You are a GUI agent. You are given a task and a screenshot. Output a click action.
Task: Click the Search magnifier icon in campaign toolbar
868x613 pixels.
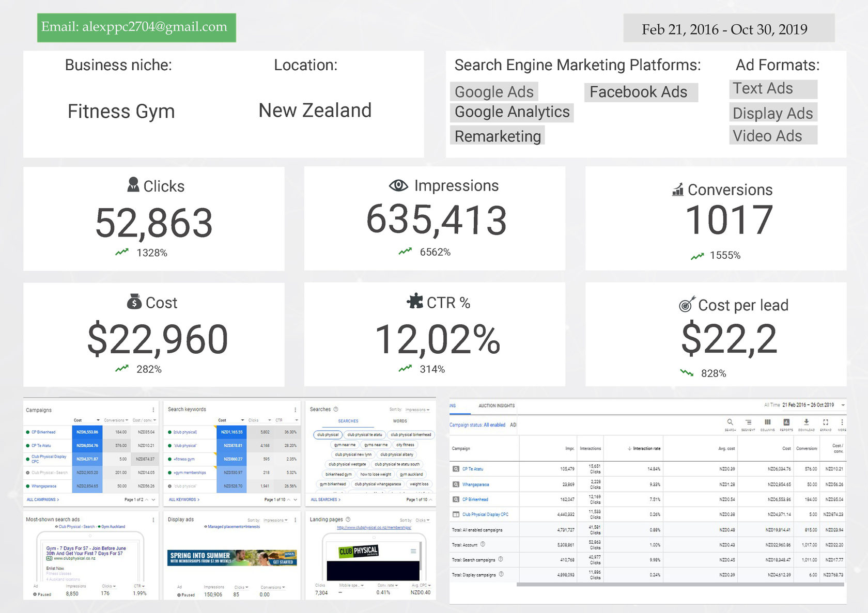click(x=730, y=422)
